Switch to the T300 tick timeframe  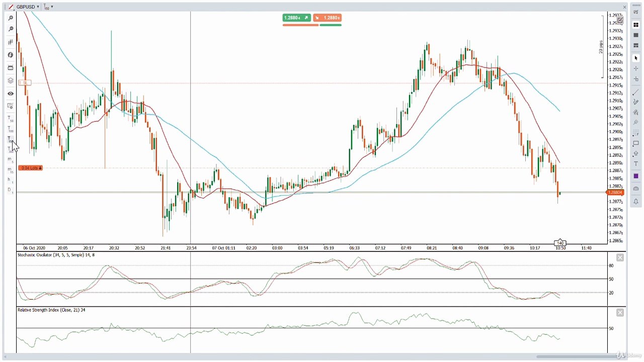pyautogui.click(x=10, y=150)
